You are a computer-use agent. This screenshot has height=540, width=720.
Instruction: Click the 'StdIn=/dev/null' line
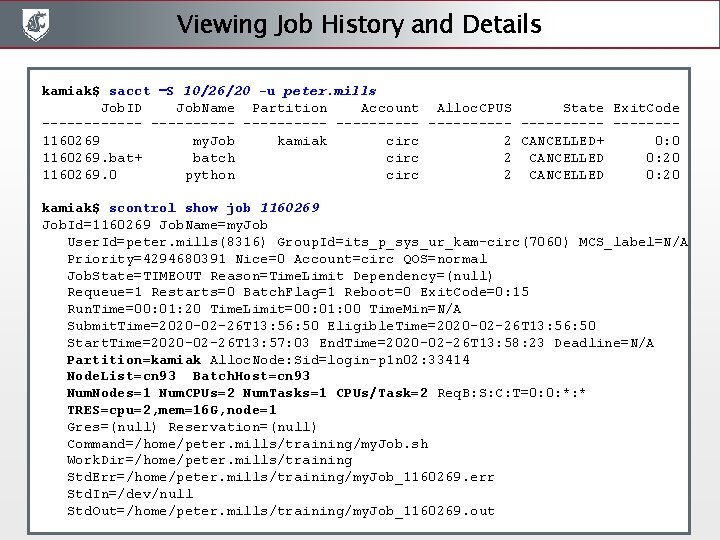(130, 494)
